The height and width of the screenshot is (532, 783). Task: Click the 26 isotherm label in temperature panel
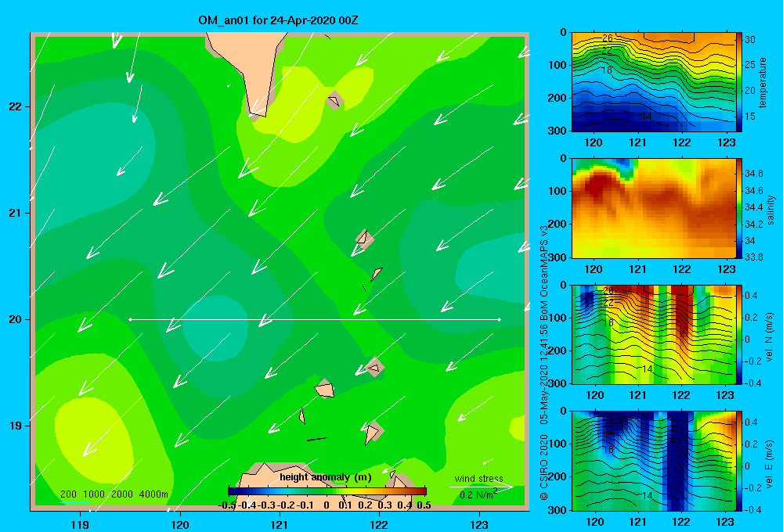(608, 38)
